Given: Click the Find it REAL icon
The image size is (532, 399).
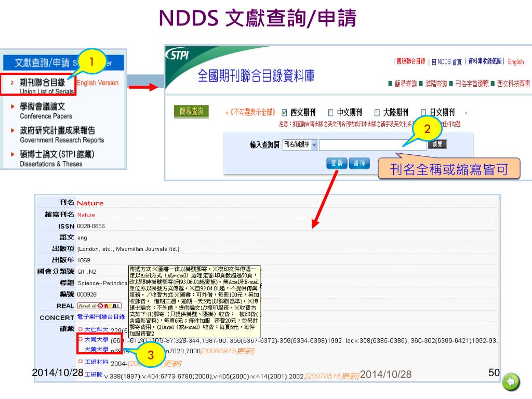Looking at the screenshot, I should pos(99,305).
